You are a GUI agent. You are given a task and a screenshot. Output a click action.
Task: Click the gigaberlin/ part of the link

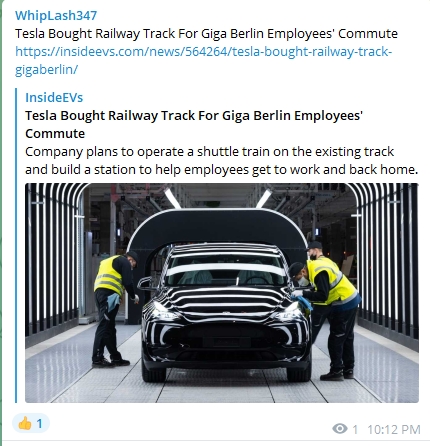pyautogui.click(x=46, y=69)
